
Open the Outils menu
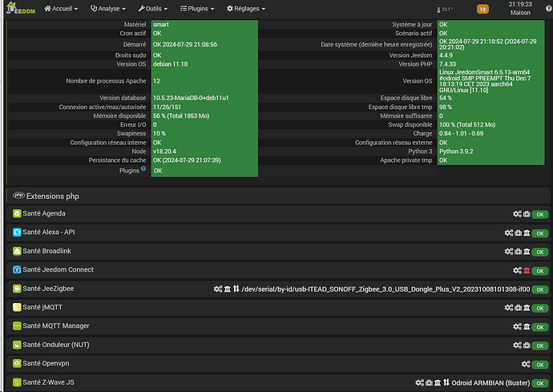click(153, 9)
